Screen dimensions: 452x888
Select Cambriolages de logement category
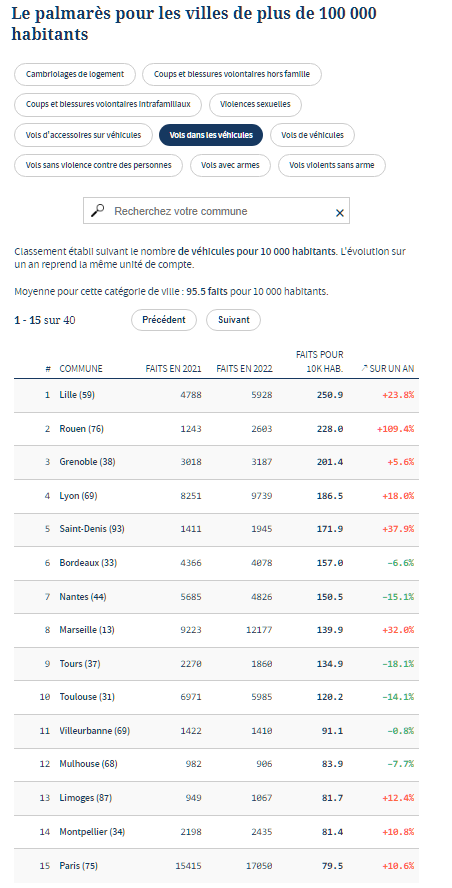[x=75, y=74]
